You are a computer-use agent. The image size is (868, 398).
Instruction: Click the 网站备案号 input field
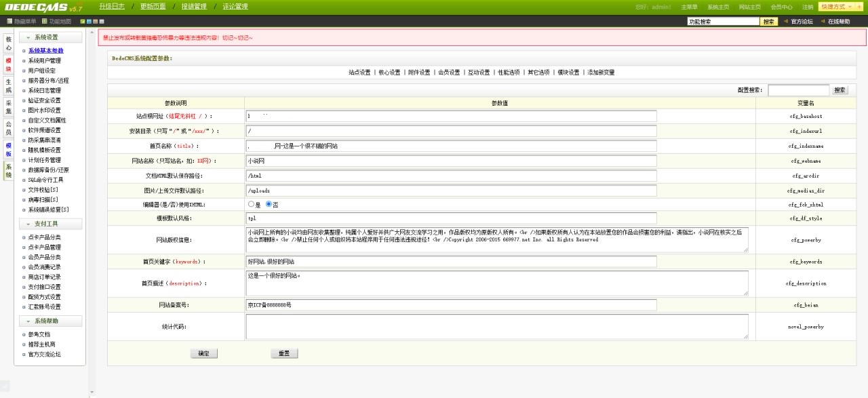click(x=451, y=305)
